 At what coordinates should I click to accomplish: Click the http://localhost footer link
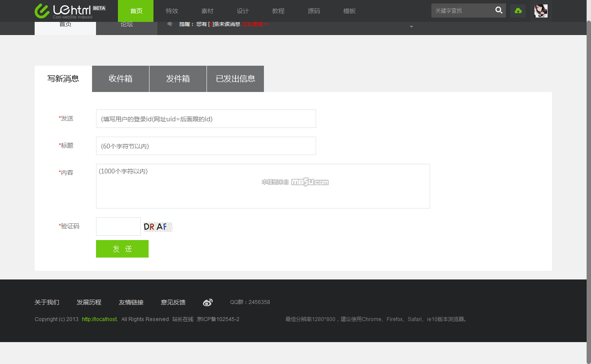pyautogui.click(x=100, y=319)
